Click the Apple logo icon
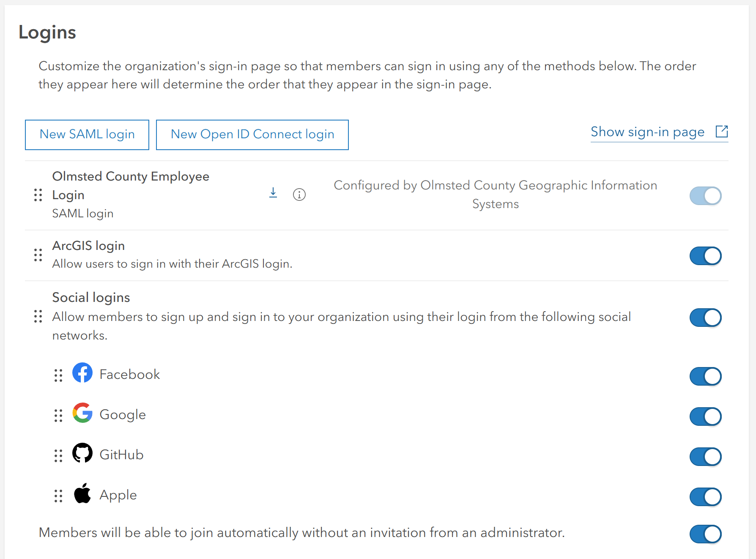The image size is (756, 559). (82, 493)
